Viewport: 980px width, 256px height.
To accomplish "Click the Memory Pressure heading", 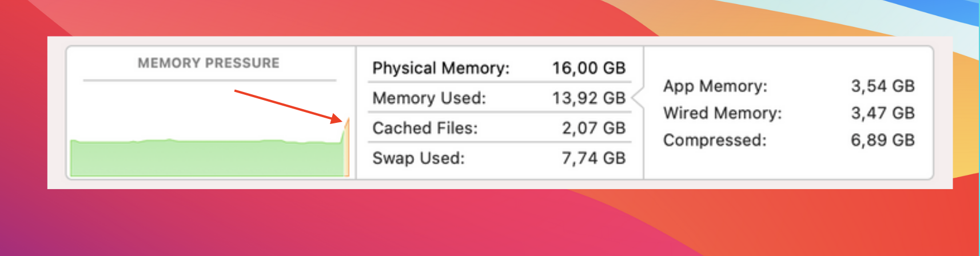I will pyautogui.click(x=209, y=63).
